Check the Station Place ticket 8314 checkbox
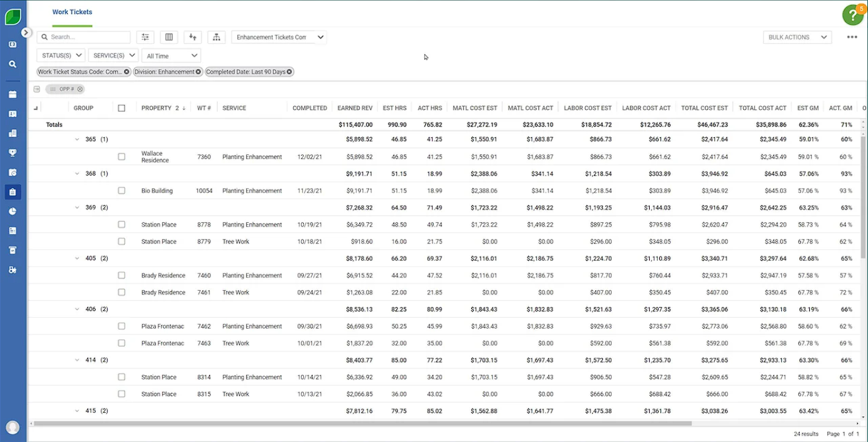868x442 pixels. pos(121,377)
